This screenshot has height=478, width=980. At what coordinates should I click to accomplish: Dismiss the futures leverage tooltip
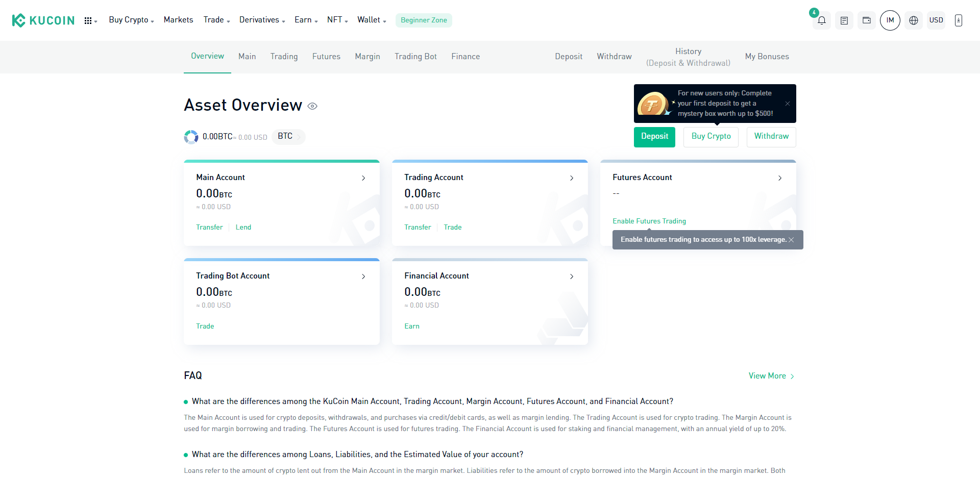click(x=791, y=240)
